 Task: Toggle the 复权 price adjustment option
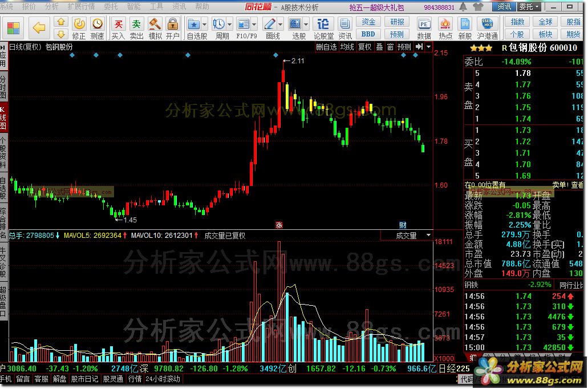click(x=364, y=47)
